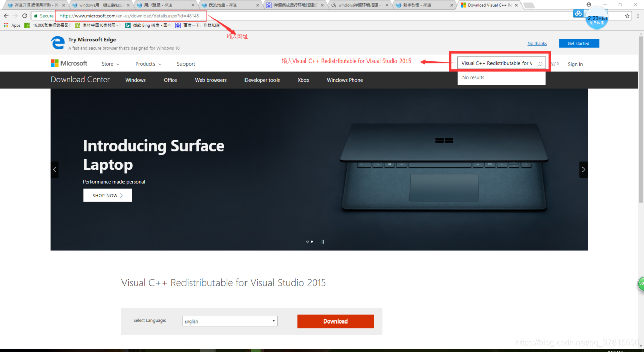Click SHOP NOW on Surface banner

click(x=107, y=195)
